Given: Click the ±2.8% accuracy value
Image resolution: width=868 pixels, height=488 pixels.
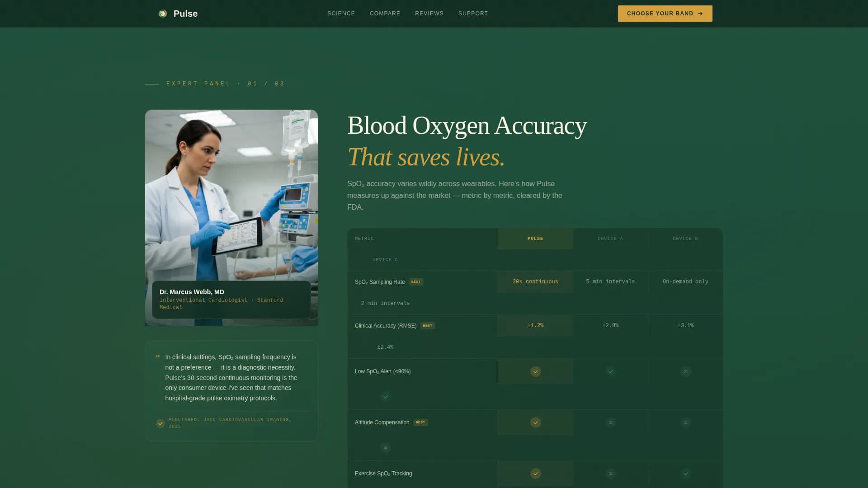Looking at the screenshot, I should click(610, 325).
